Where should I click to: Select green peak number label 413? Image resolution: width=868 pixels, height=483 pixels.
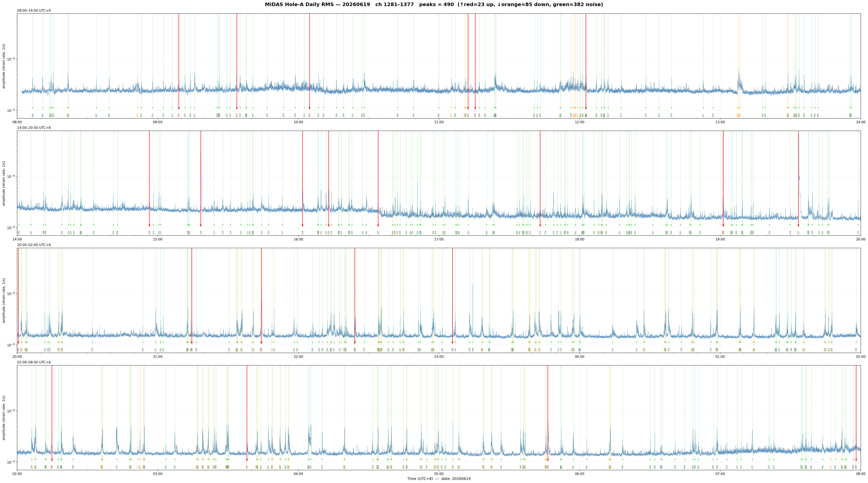(x=322, y=467)
